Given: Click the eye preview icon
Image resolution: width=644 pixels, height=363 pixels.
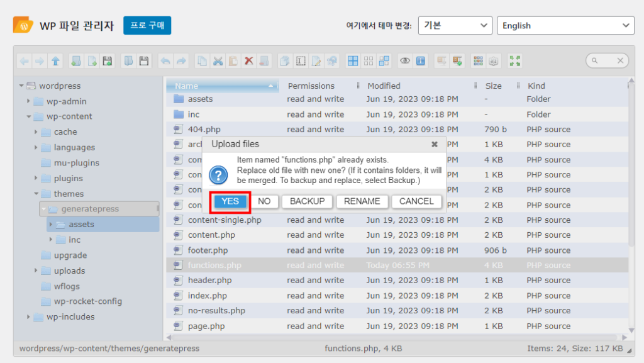Looking at the screenshot, I should (x=405, y=61).
